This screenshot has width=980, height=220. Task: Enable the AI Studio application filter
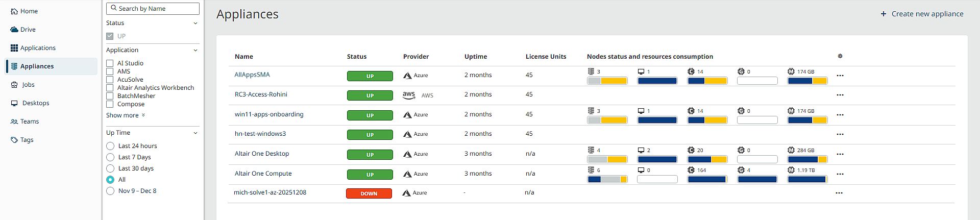click(x=110, y=63)
